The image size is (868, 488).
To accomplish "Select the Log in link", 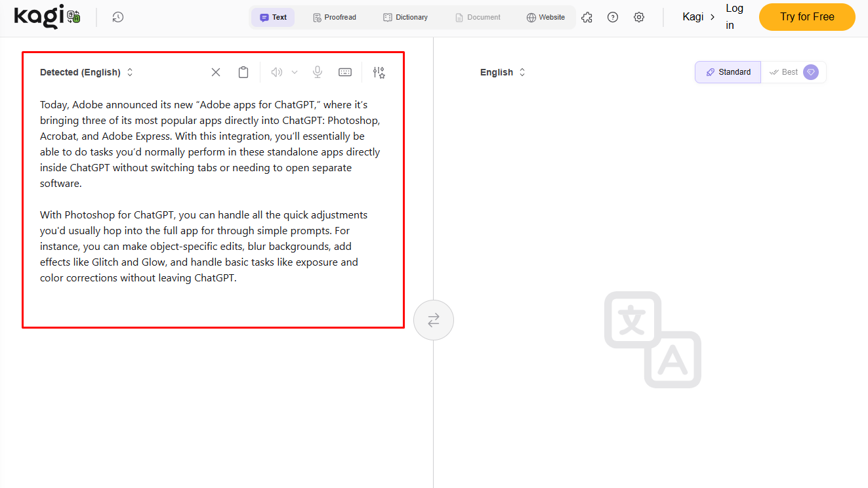I will (734, 16).
